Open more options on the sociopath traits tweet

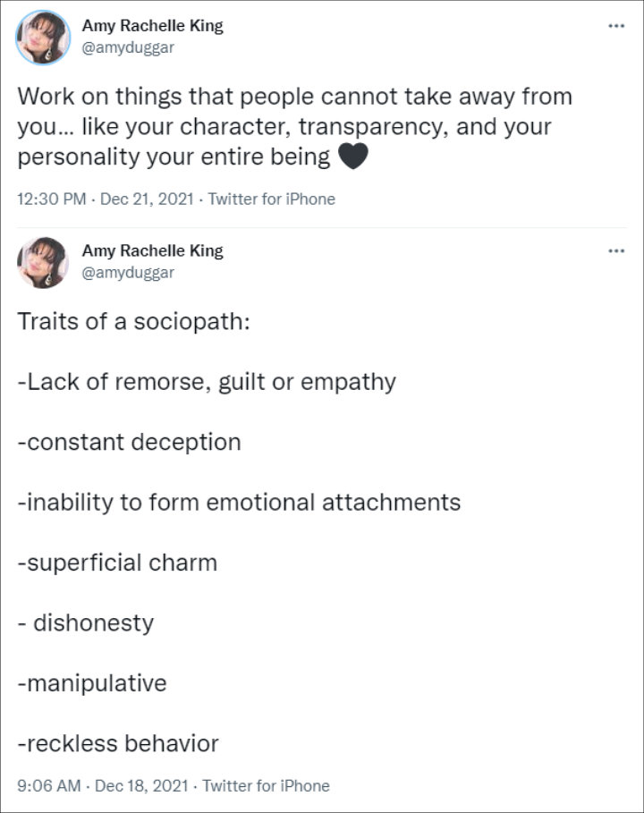click(616, 251)
